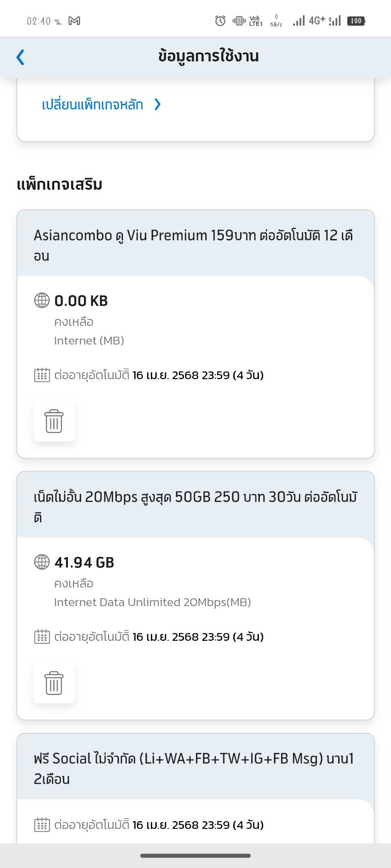Delete the 20Mbps 50GB internet package

[54, 683]
